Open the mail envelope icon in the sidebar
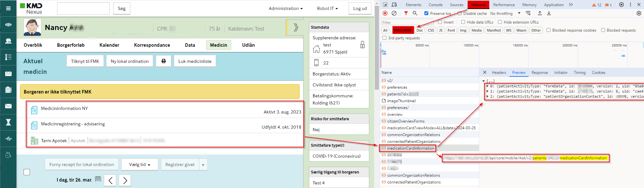This screenshot has height=188, width=644. point(8,106)
